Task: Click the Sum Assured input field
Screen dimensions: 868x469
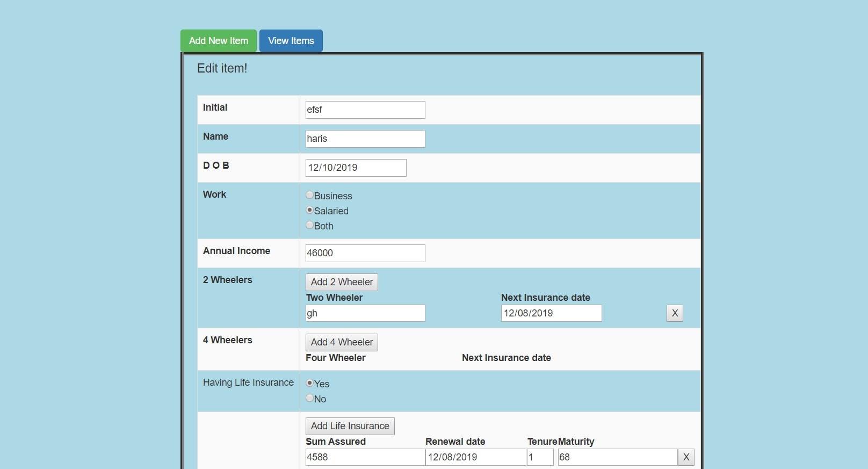Action: (365, 457)
